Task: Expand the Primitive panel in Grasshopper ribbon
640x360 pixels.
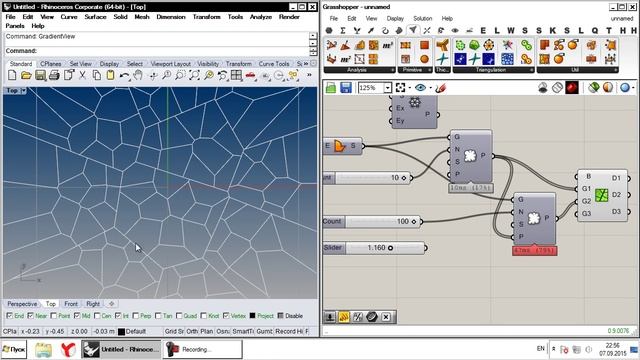Action: pyautogui.click(x=429, y=70)
